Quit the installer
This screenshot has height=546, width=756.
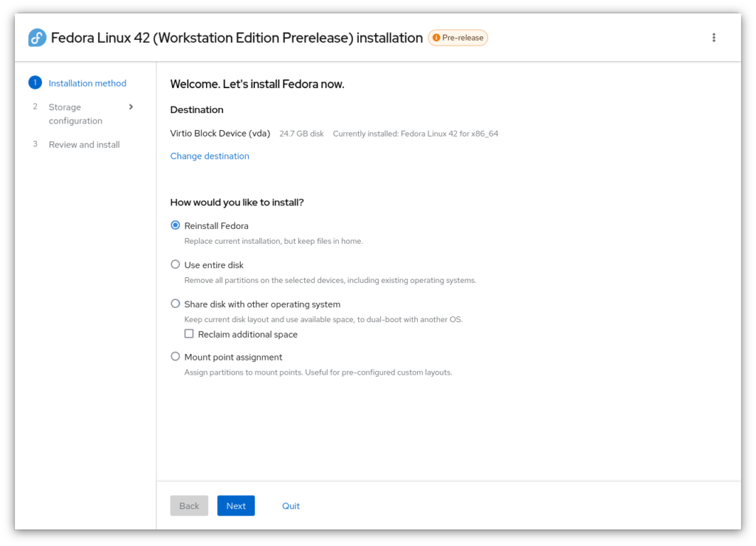click(x=291, y=506)
